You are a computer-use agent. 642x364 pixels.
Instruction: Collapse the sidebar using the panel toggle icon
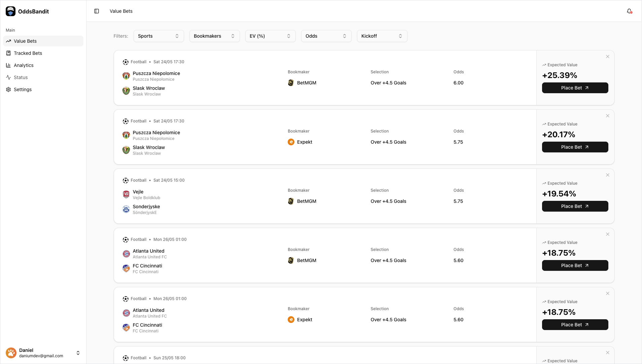pyautogui.click(x=97, y=11)
